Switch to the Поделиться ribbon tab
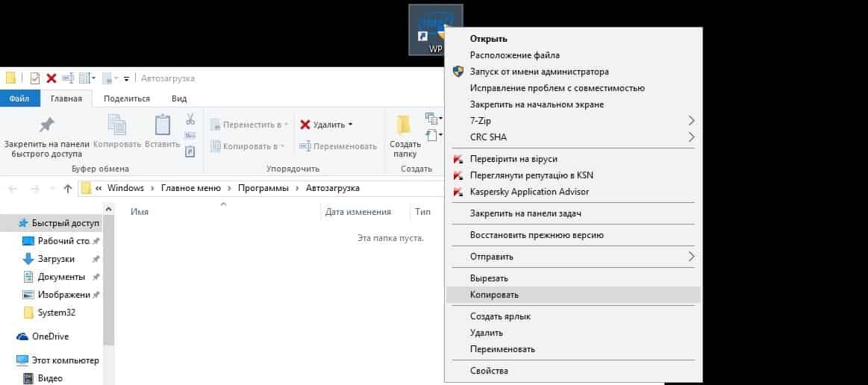This screenshot has width=868, height=385. [x=127, y=98]
